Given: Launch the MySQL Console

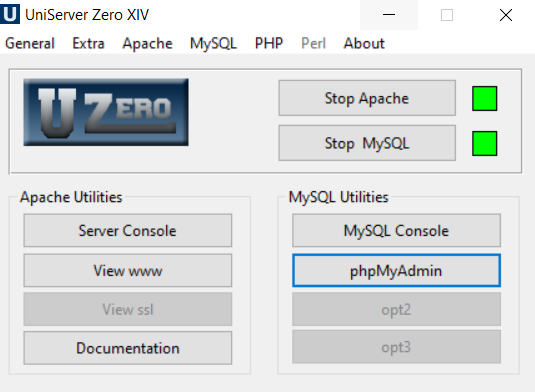Looking at the screenshot, I should click(396, 231).
